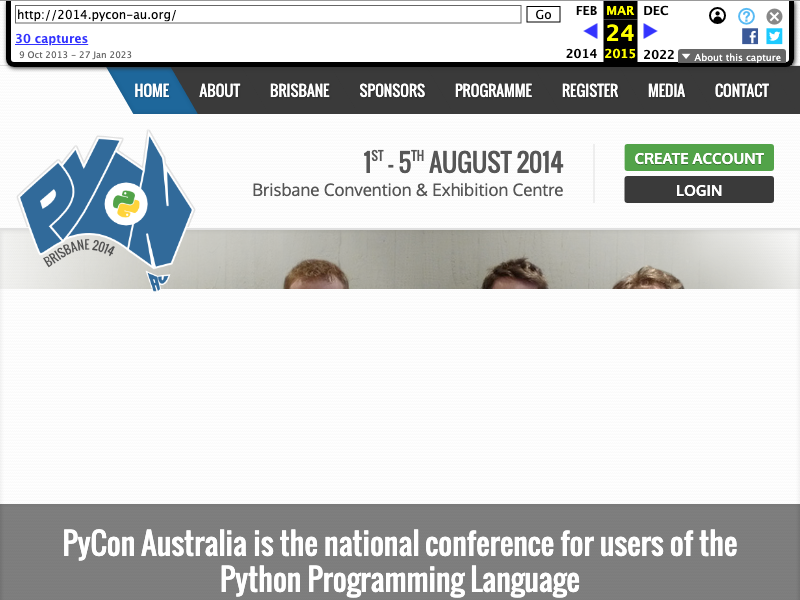The image size is (800, 600).
Task: Click the Wayback URL input field
Action: point(268,14)
